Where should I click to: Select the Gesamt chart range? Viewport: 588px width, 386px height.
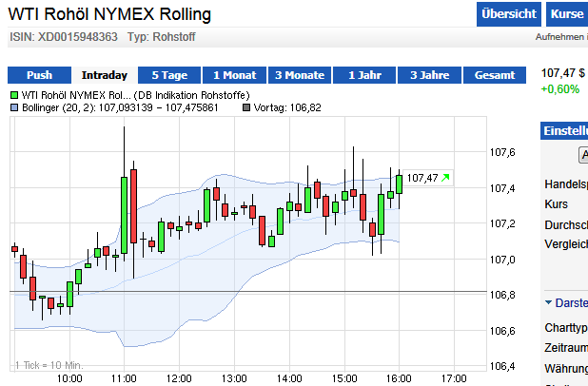click(x=495, y=75)
